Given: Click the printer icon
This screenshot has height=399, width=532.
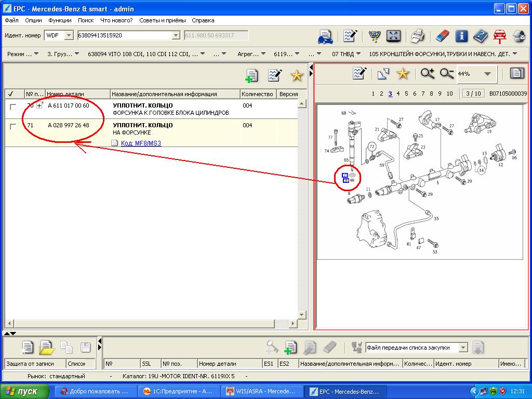Looking at the screenshot, I should tap(418, 36).
